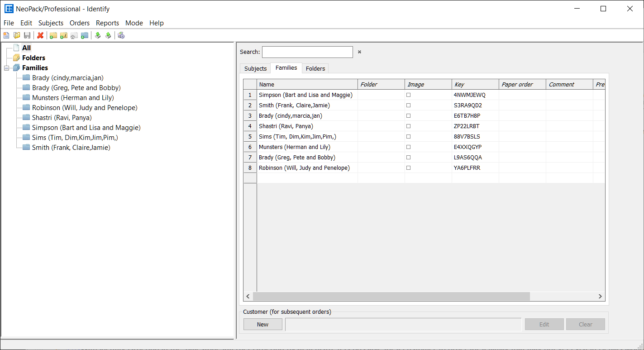Click the customer name field beside New
Screen dimensions: 644x350
(403, 324)
